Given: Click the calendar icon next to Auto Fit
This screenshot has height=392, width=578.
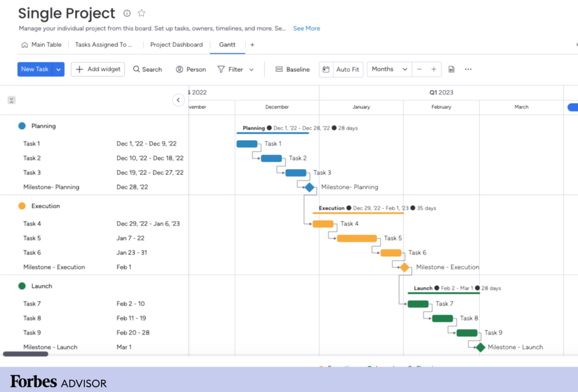Looking at the screenshot, I should (326, 69).
